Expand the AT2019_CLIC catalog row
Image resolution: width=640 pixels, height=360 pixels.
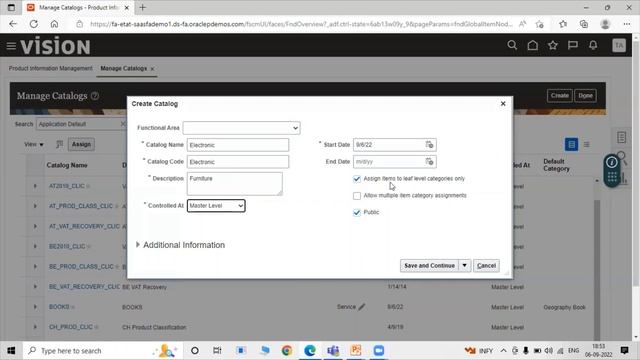pos(35,186)
